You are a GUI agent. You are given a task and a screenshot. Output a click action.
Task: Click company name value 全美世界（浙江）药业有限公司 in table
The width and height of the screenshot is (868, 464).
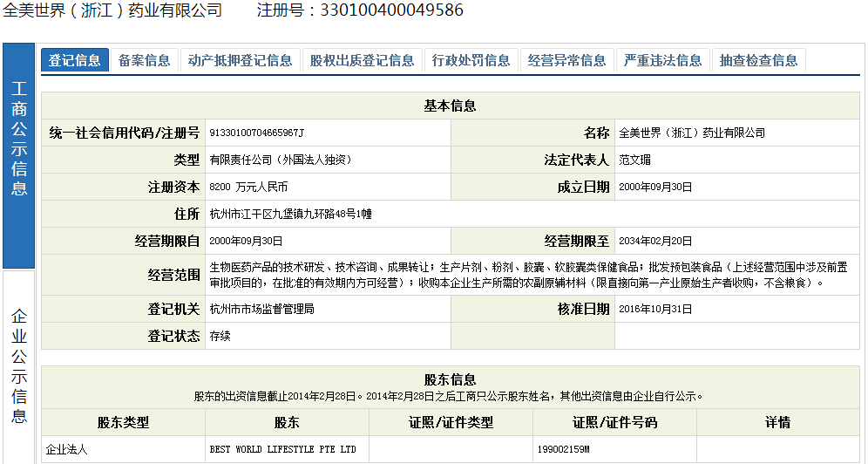[692, 133]
